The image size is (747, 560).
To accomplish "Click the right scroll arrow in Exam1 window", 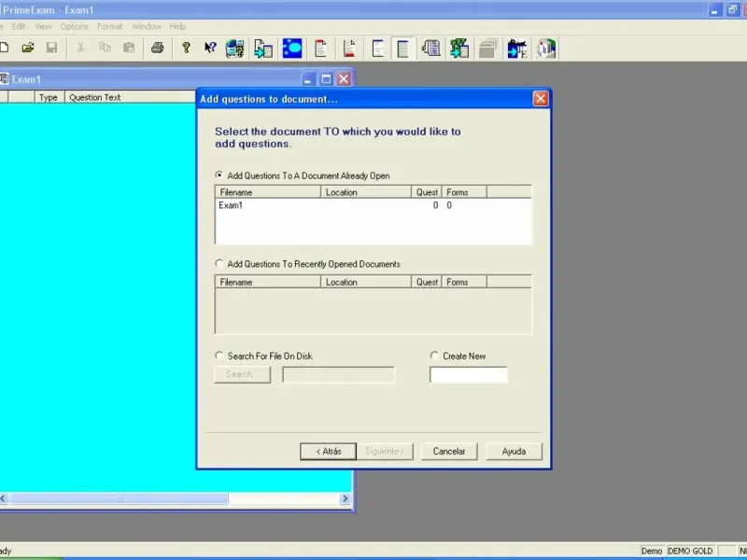I will (345, 498).
